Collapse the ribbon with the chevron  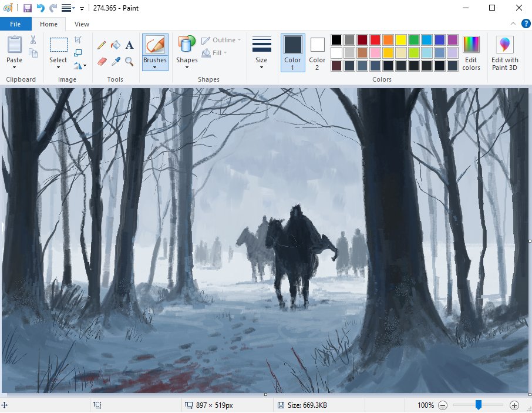[513, 23]
